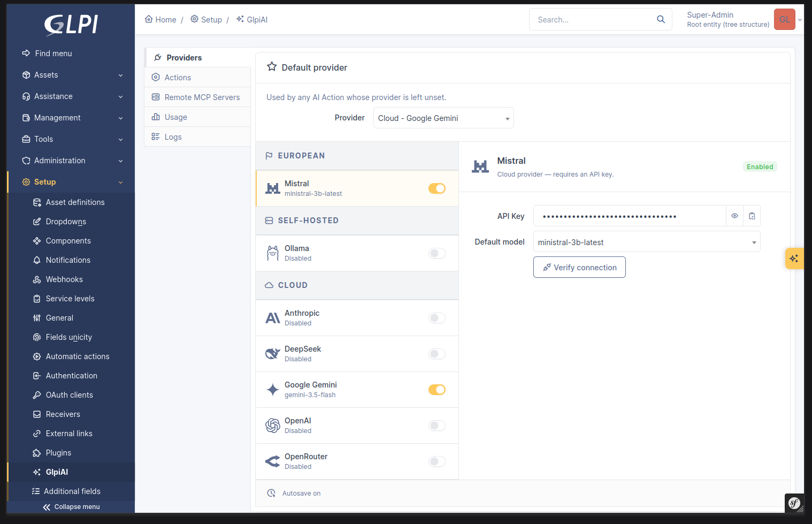This screenshot has width=812, height=524.
Task: Open Additional fields menu item
Action: (72, 491)
